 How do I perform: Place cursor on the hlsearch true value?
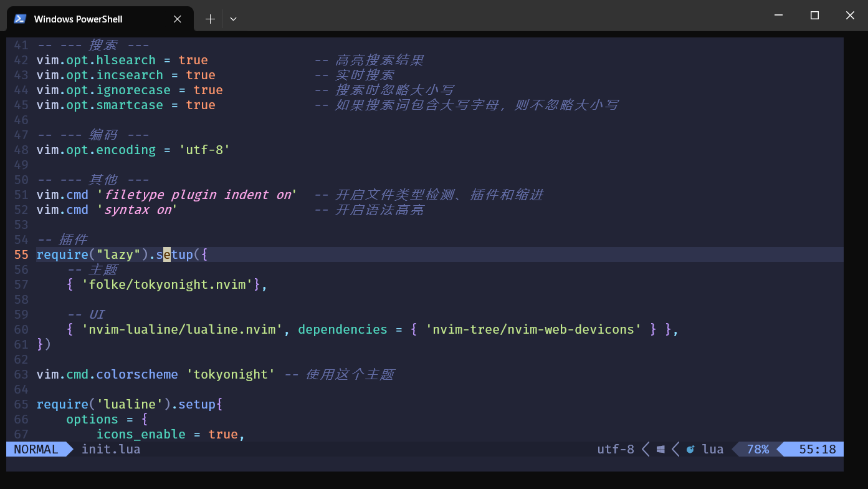193,60
